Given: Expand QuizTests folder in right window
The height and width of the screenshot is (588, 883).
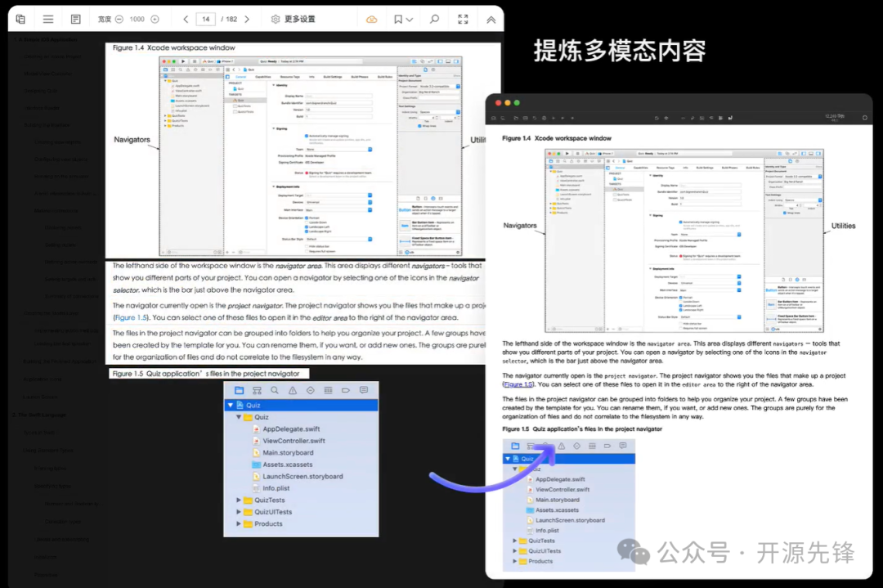Looking at the screenshot, I should point(515,541).
